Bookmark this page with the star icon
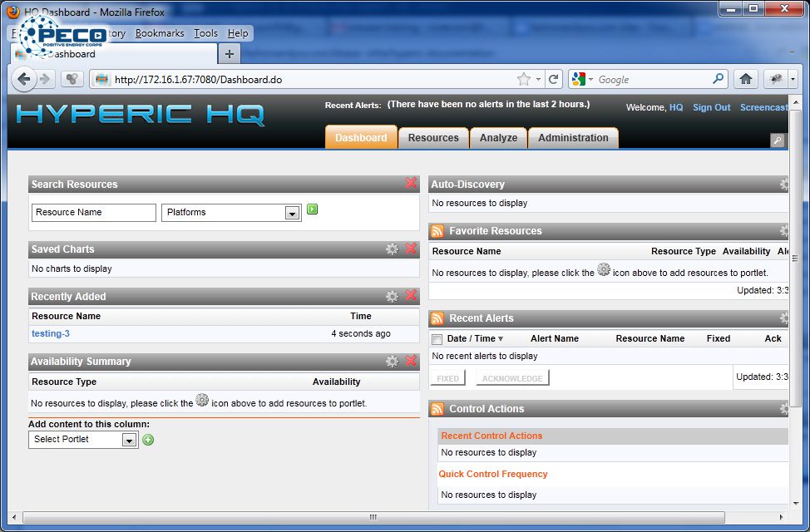The height and width of the screenshot is (532, 810). pos(524,79)
